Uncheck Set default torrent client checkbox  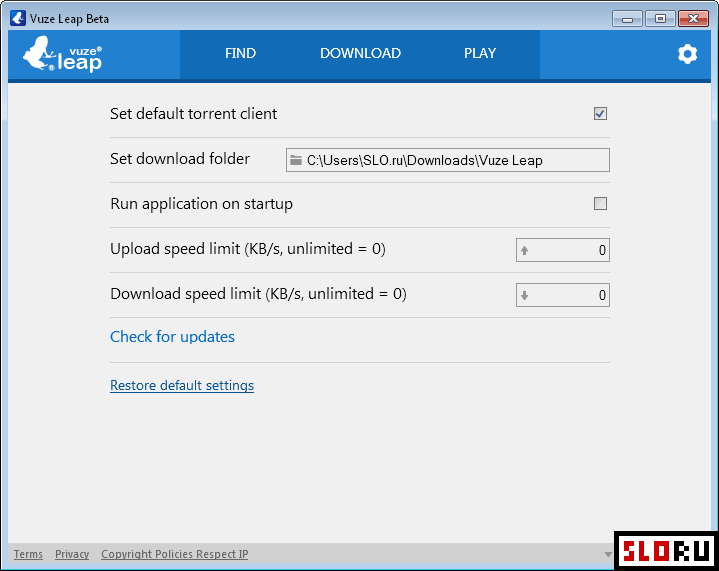pyautogui.click(x=600, y=113)
